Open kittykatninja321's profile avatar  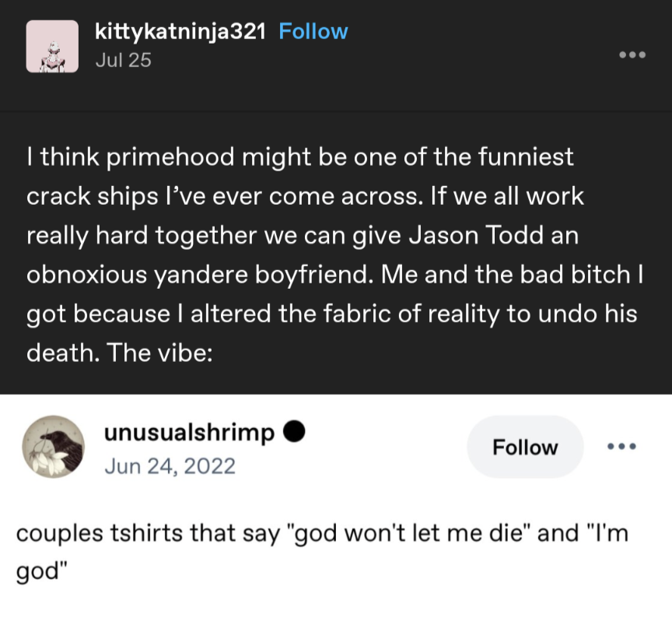point(52,46)
